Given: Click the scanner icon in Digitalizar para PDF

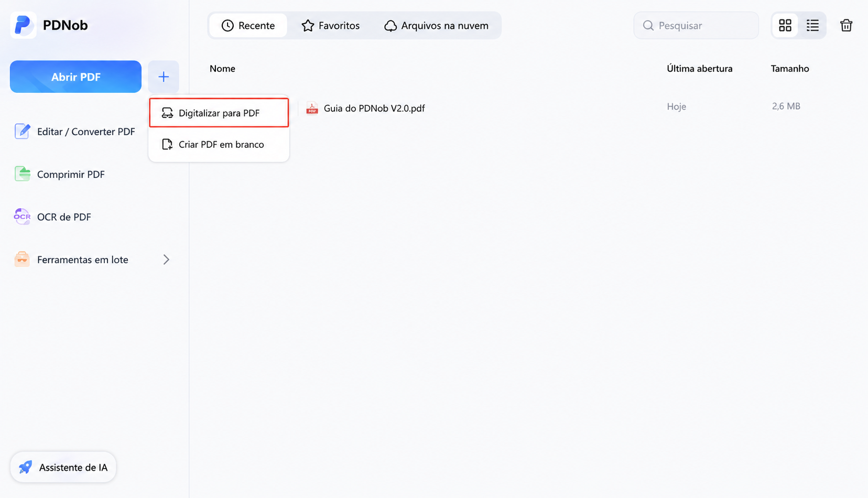Looking at the screenshot, I should [167, 113].
